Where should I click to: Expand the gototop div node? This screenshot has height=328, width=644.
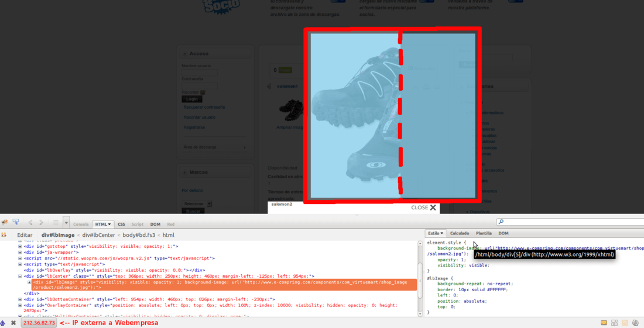pyautogui.click(x=20, y=246)
